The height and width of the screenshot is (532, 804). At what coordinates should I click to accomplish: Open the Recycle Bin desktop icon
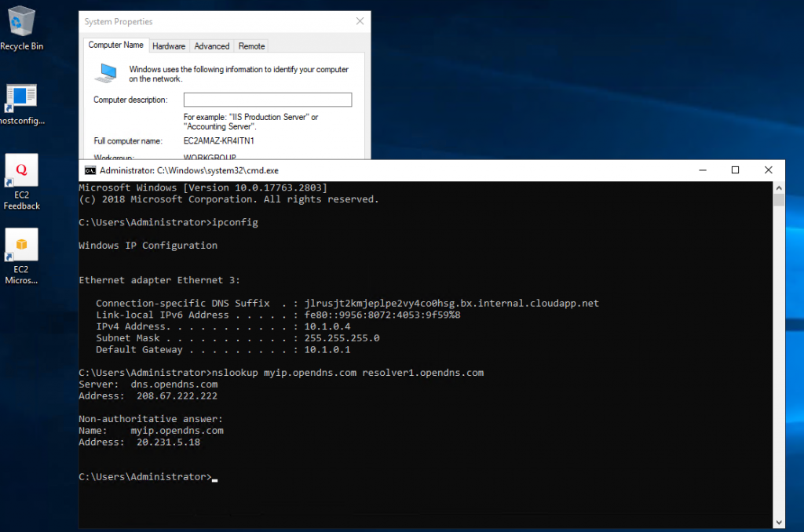coord(21,22)
